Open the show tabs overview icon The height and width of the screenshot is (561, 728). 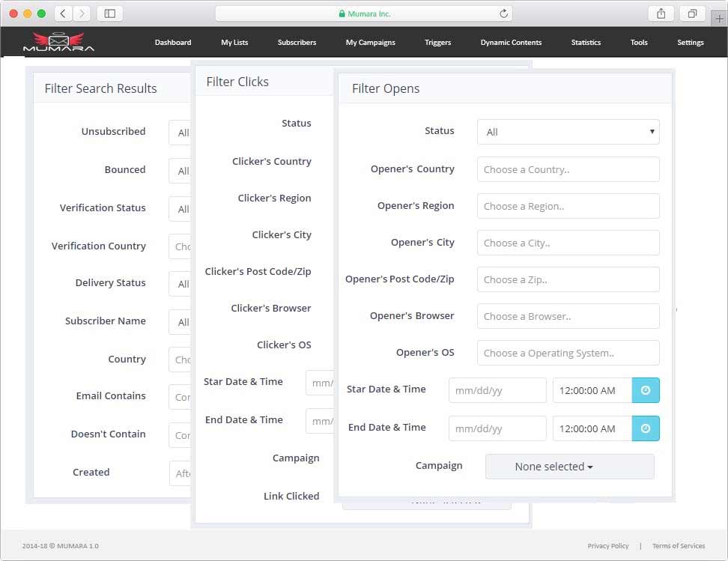pyautogui.click(x=692, y=13)
